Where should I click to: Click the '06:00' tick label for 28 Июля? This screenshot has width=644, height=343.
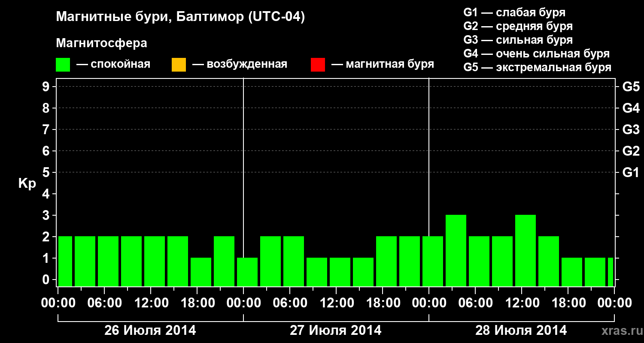(476, 303)
